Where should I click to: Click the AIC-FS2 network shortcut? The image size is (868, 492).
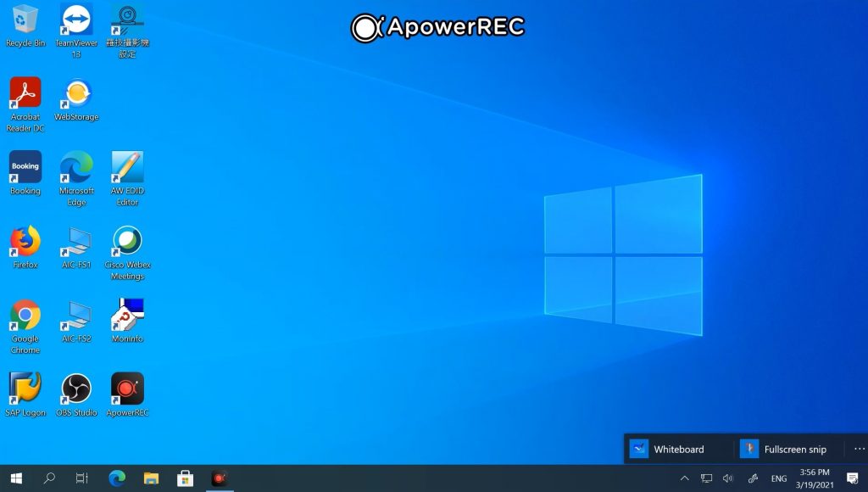75,321
